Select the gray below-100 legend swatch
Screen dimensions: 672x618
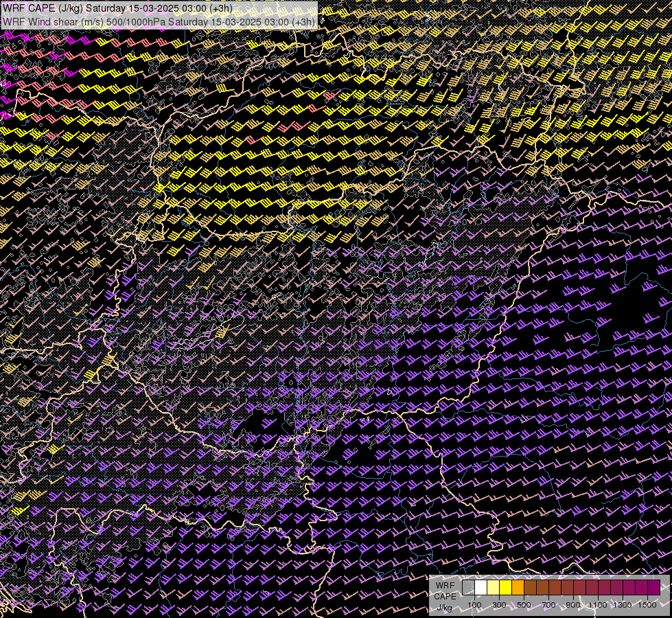(x=468, y=588)
